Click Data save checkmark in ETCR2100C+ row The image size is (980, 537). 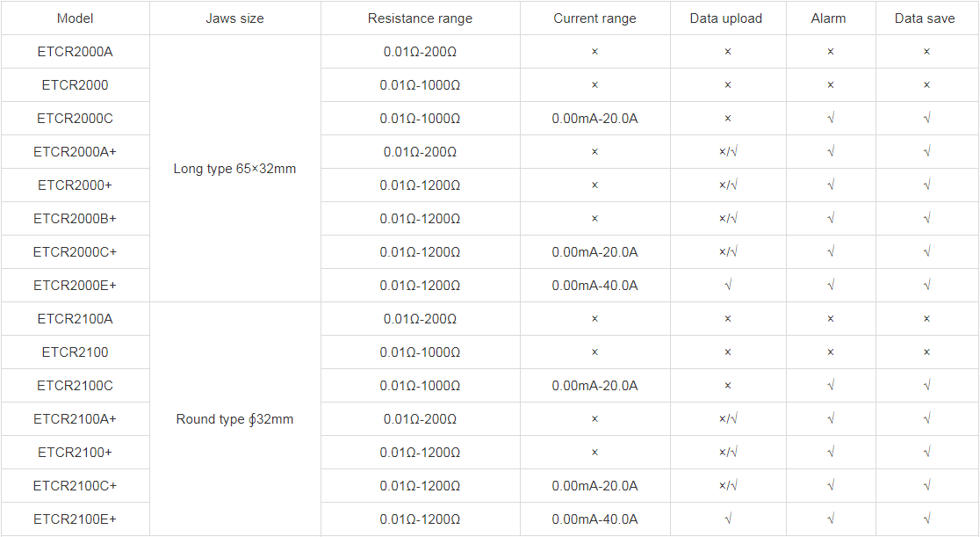(x=926, y=486)
